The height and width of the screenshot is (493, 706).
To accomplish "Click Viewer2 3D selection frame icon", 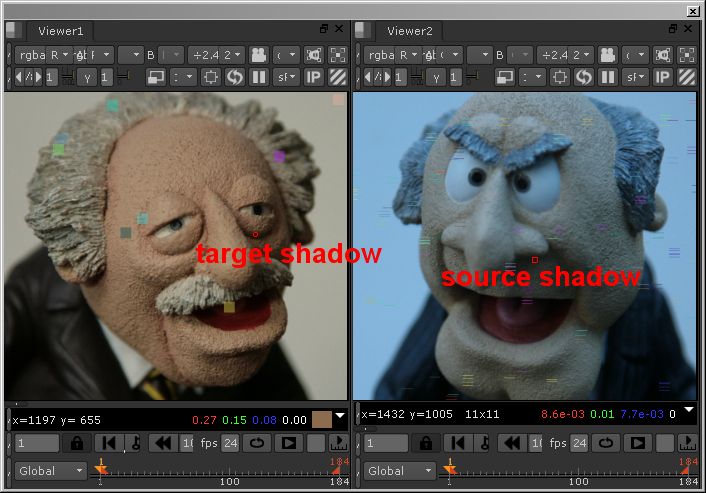I will (x=663, y=55).
